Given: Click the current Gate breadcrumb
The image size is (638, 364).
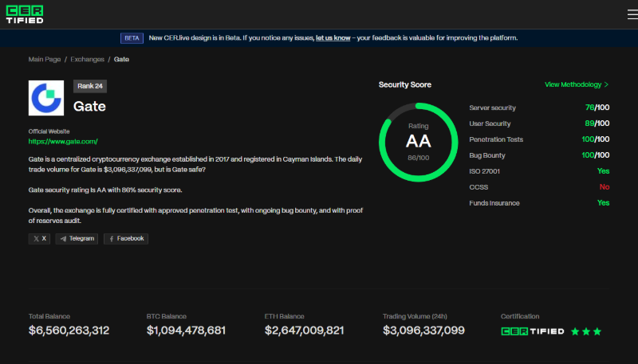Looking at the screenshot, I should 121,59.
